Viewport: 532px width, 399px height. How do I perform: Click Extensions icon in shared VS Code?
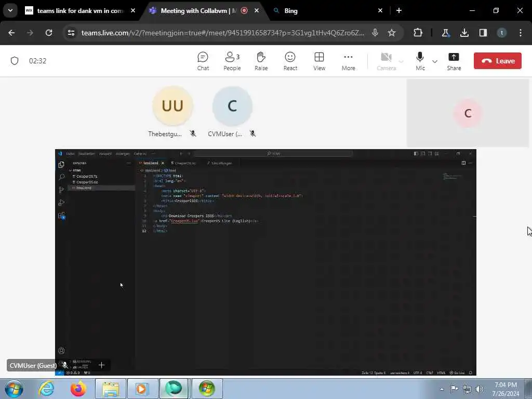tap(61, 216)
